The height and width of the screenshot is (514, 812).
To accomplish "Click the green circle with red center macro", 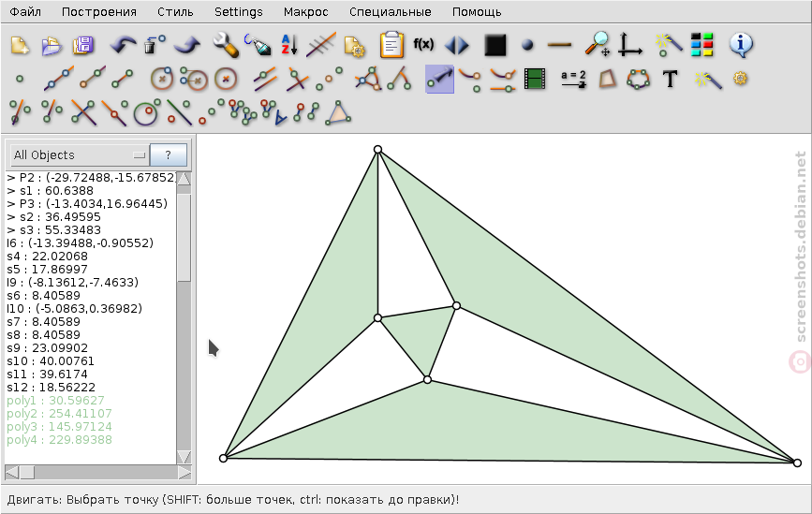I will (145, 113).
